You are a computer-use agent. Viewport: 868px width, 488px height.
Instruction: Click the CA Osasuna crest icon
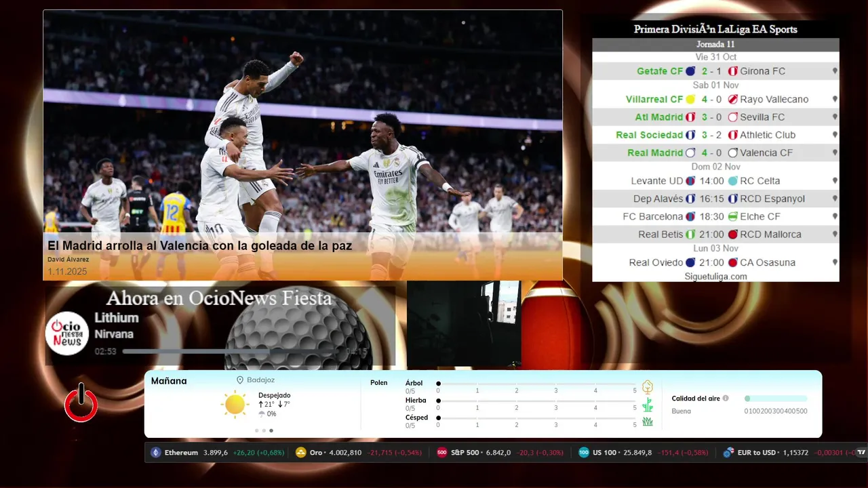[732, 262]
